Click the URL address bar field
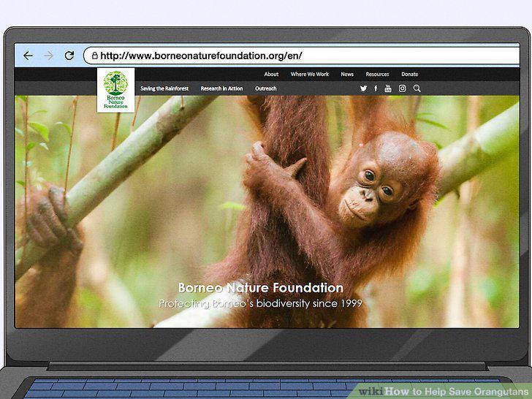 tap(301, 56)
